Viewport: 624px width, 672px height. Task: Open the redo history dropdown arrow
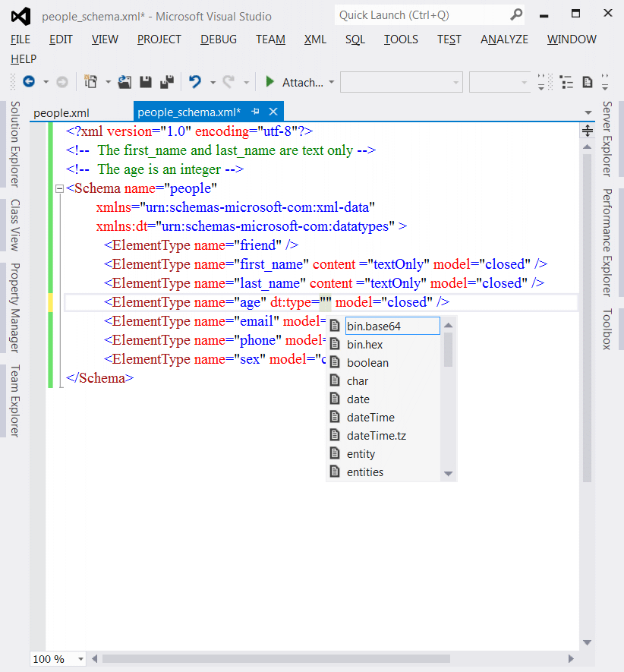click(x=247, y=82)
